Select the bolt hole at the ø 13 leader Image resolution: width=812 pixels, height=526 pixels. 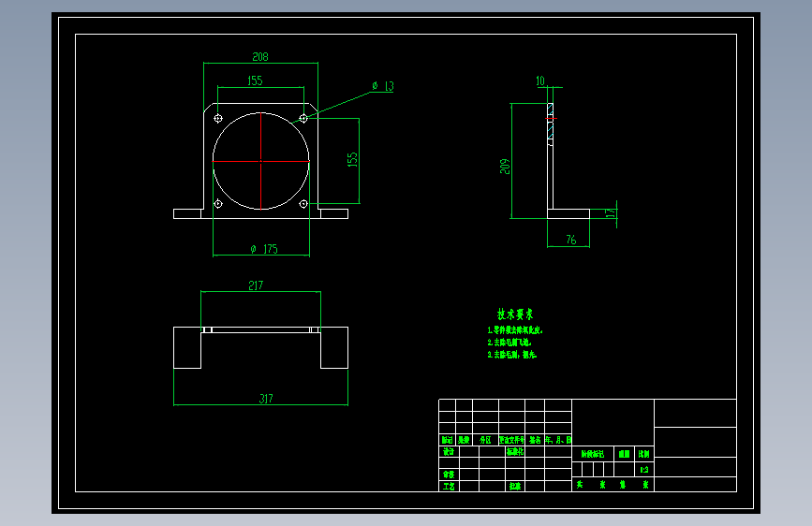(x=303, y=119)
